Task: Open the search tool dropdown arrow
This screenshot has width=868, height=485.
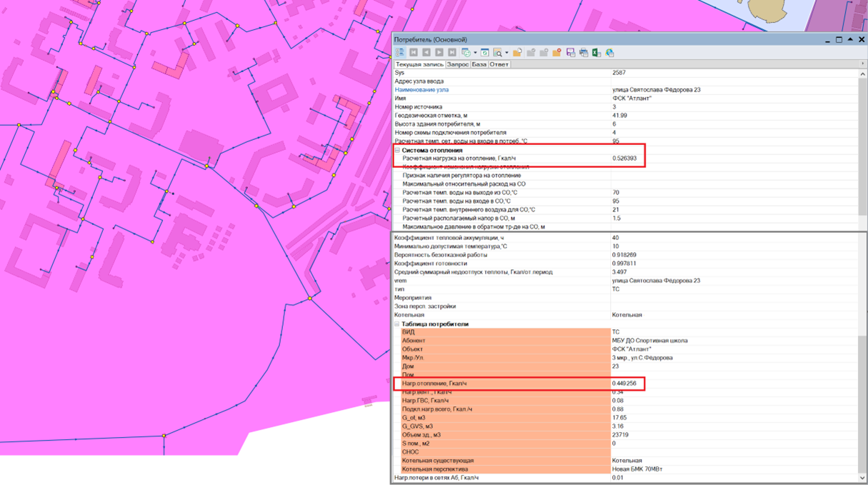Action: click(507, 53)
